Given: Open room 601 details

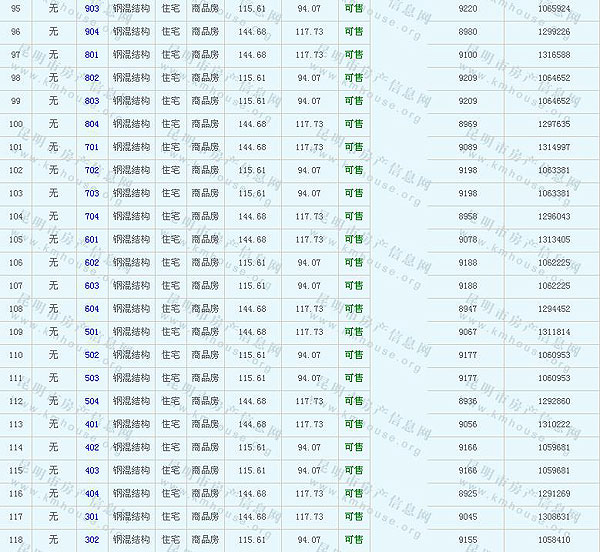Looking at the screenshot, I should [92, 239].
